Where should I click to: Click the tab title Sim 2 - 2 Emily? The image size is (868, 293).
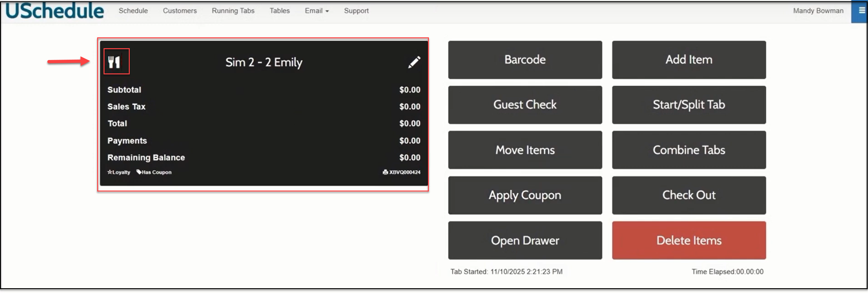[264, 62]
